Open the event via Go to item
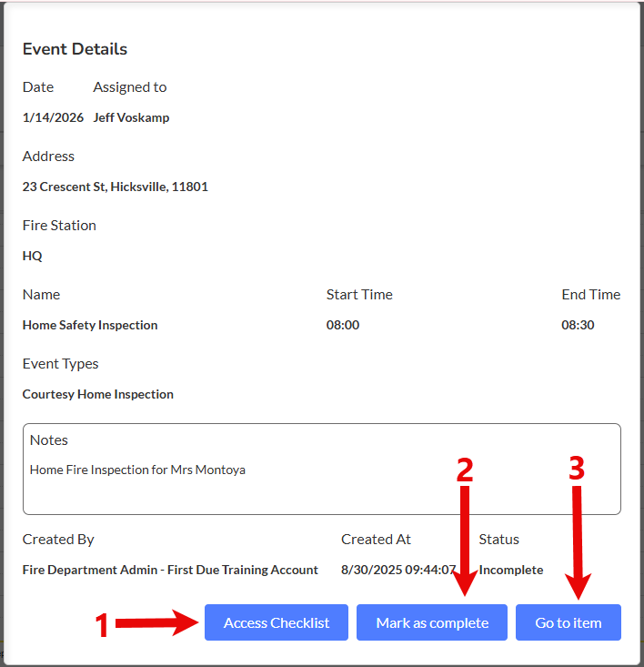 [568, 622]
